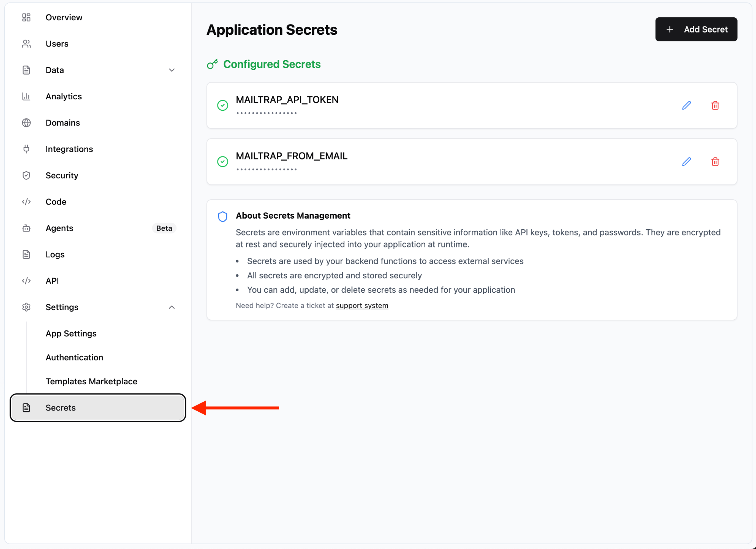
Task: Select Authentication under Settings
Action: click(74, 357)
